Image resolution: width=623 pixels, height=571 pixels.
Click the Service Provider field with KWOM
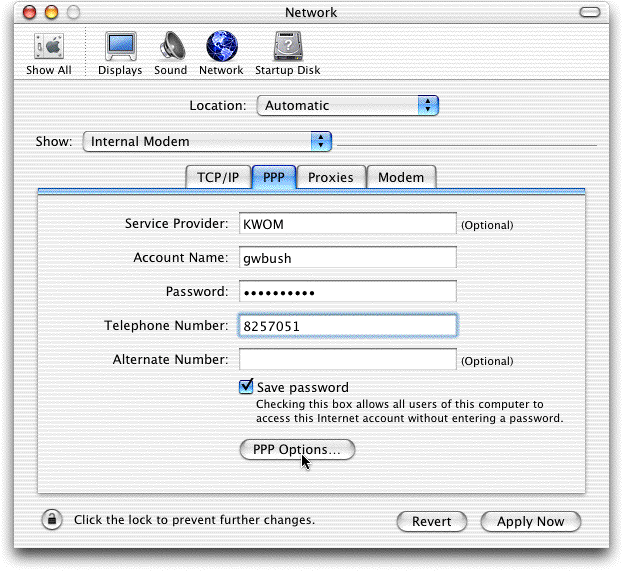tap(348, 224)
